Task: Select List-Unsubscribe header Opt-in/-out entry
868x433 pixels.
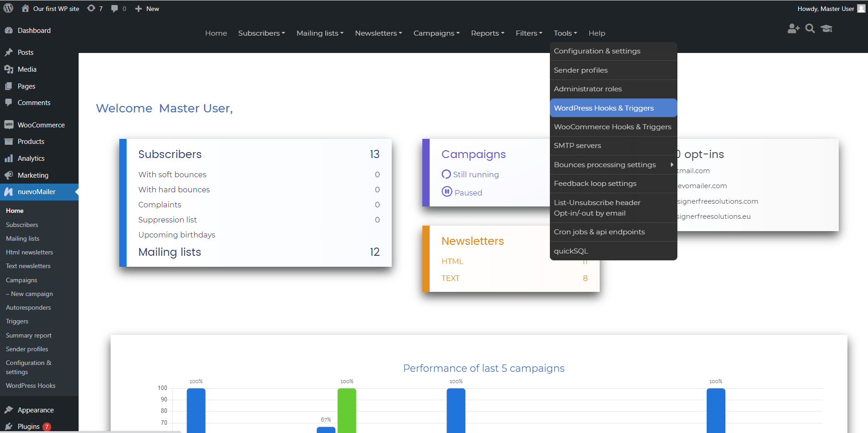Action: 613,208
